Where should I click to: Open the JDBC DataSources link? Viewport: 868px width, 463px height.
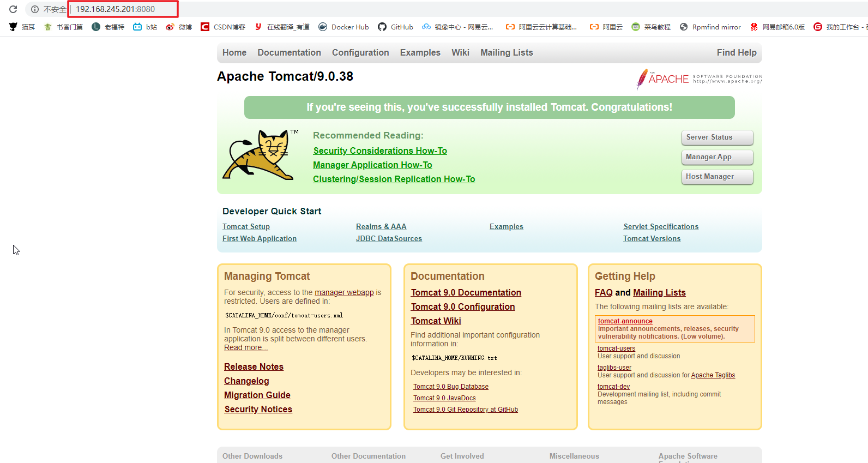[x=389, y=238]
